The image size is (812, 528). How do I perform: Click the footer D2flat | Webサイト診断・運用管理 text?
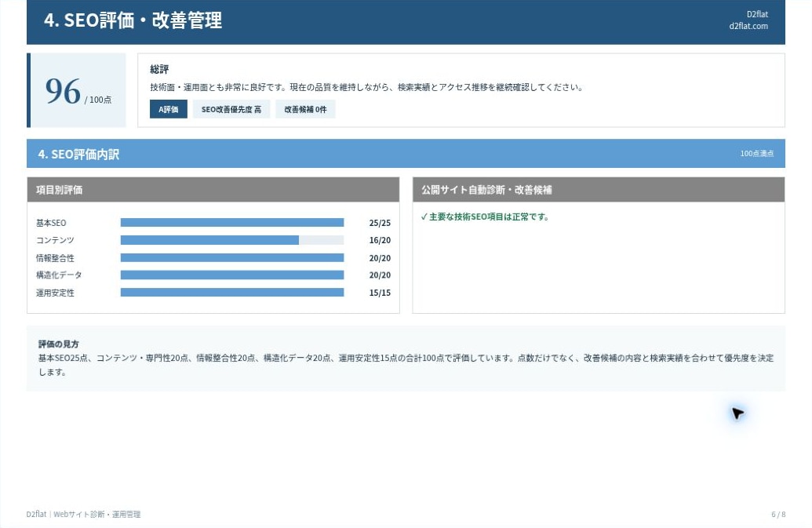tap(83, 514)
